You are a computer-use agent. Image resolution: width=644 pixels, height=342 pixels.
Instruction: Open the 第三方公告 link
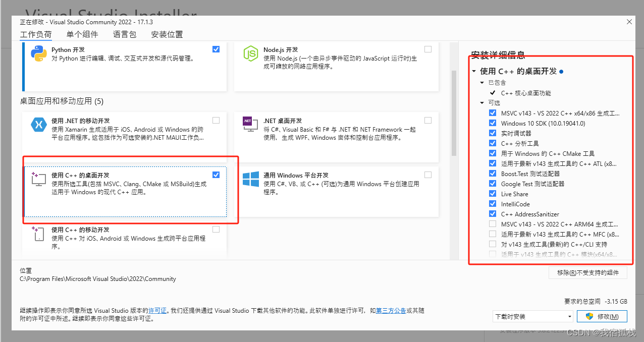coord(391,311)
